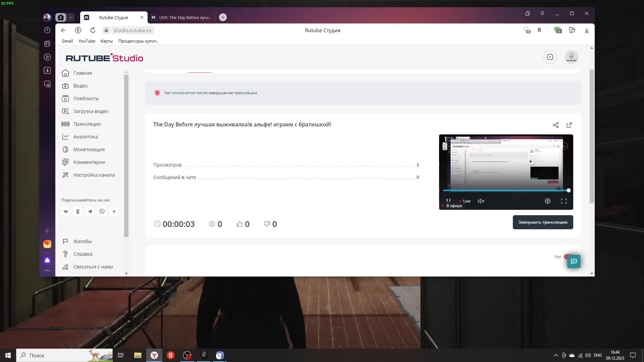The height and width of the screenshot is (362, 644).
Task: Open player settings gear icon
Action: pyautogui.click(x=548, y=201)
